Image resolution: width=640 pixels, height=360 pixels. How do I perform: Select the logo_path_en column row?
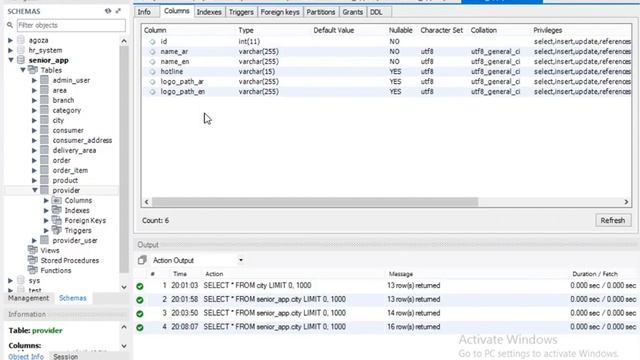[386, 91]
